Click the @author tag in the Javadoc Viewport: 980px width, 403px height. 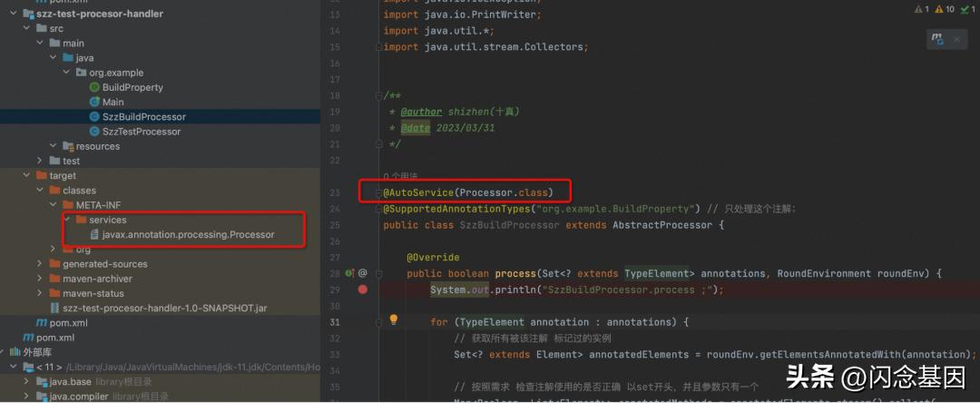[x=421, y=112]
